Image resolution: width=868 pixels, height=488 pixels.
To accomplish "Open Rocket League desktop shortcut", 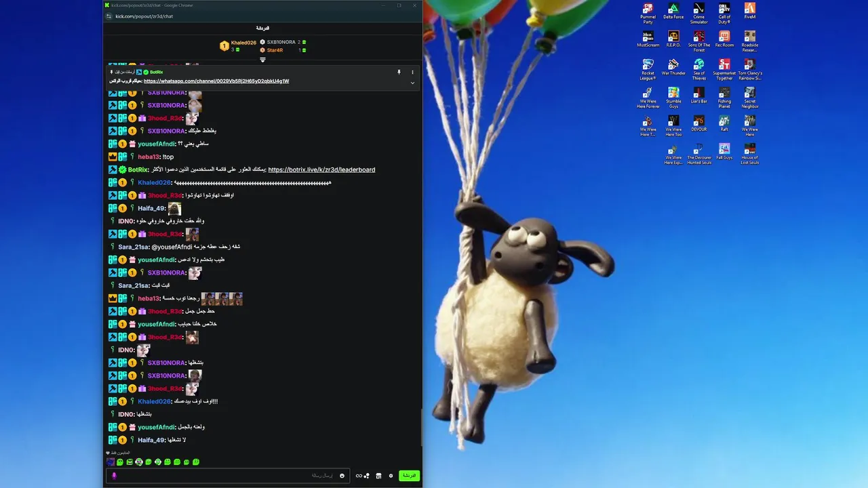I will [x=648, y=70].
